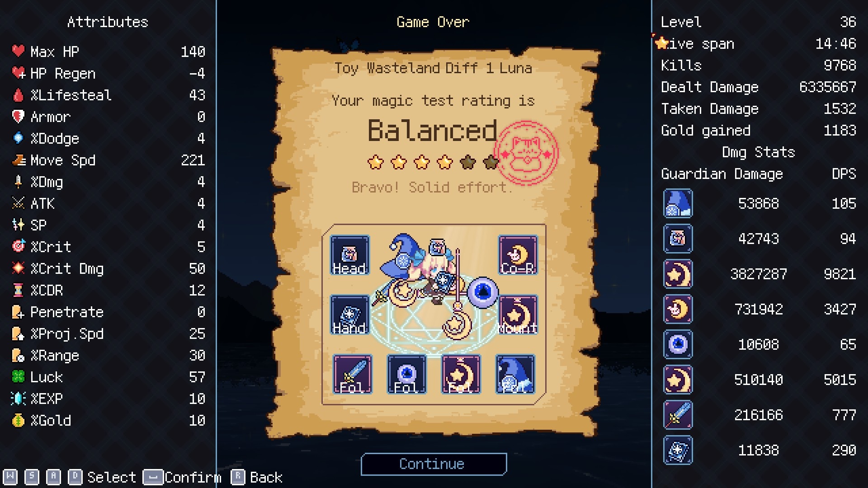Screen dimensions: 868x488
Task: Click blue eye guardian with 10608 damage
Action: (x=678, y=344)
